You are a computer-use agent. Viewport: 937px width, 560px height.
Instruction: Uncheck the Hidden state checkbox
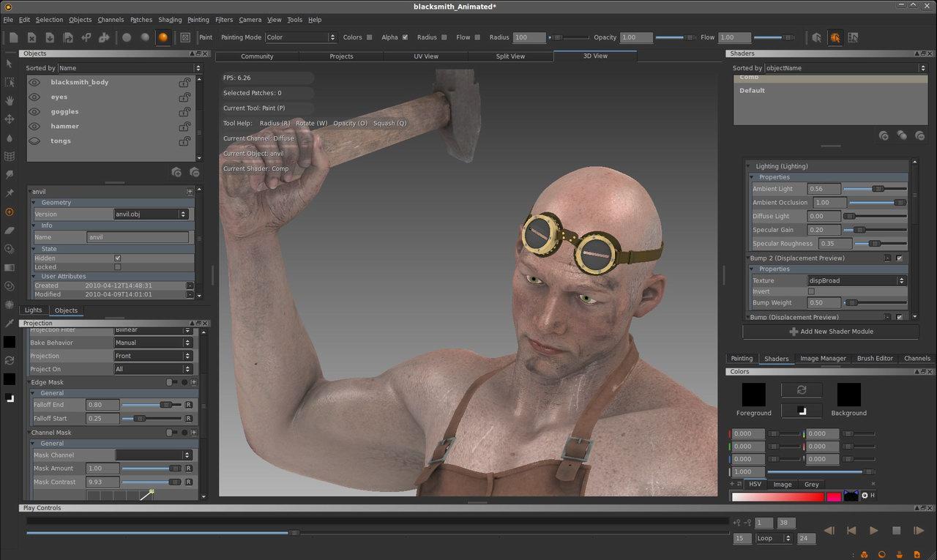tap(118, 258)
